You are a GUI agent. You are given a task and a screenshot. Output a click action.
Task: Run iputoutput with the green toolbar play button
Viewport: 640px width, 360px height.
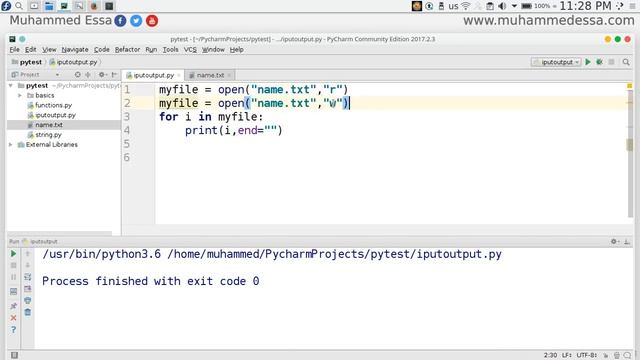pyautogui.click(x=588, y=62)
